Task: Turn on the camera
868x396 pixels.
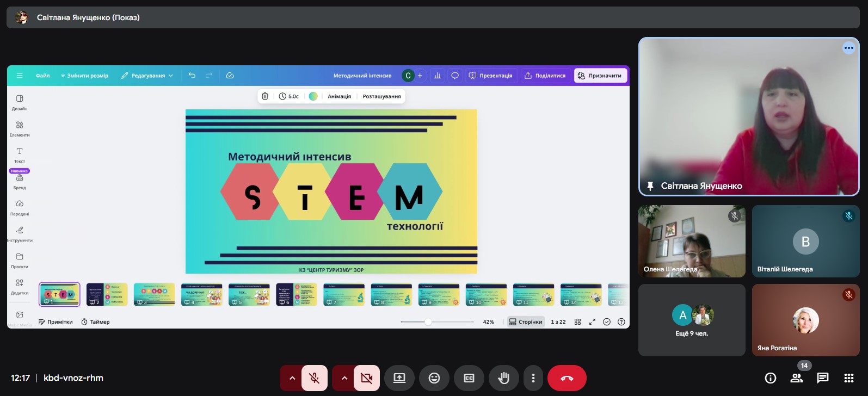Action: [x=367, y=378]
